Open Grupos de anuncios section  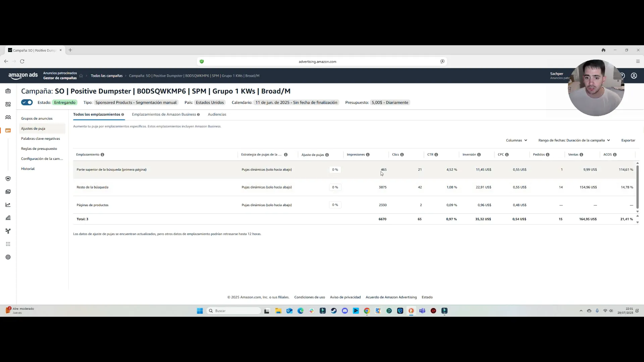(37, 118)
